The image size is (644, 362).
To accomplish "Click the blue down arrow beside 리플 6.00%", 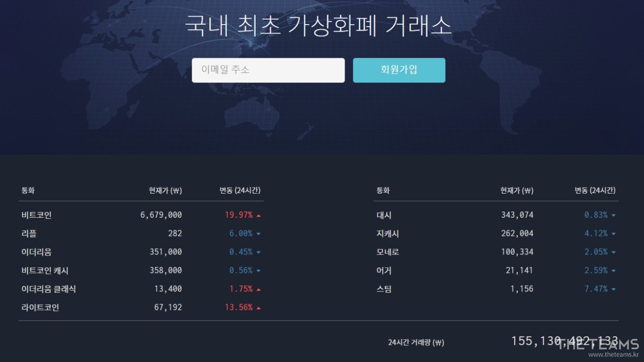I will coord(259,234).
